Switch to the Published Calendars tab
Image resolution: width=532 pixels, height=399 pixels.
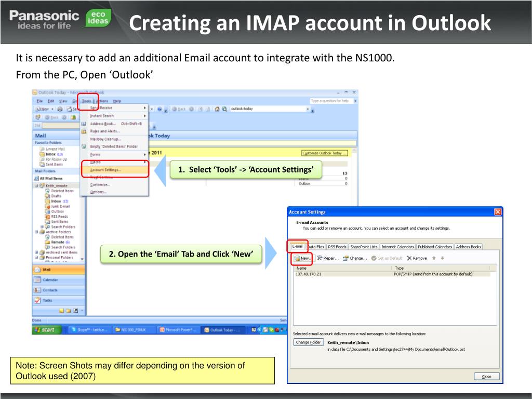(435, 247)
